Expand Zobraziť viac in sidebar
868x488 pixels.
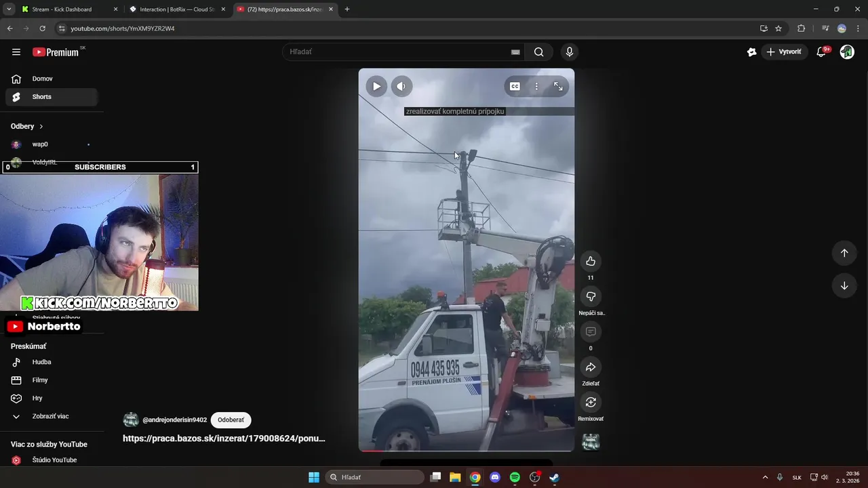pyautogui.click(x=52, y=416)
